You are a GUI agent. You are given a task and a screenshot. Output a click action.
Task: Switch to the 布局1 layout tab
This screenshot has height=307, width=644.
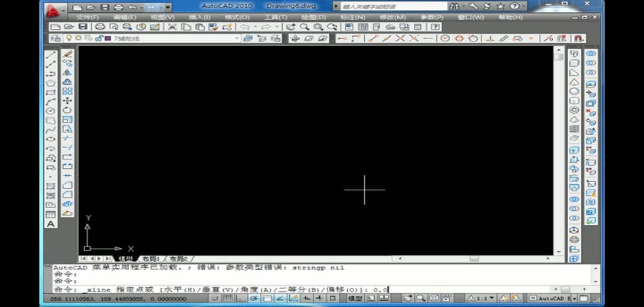(x=150, y=259)
